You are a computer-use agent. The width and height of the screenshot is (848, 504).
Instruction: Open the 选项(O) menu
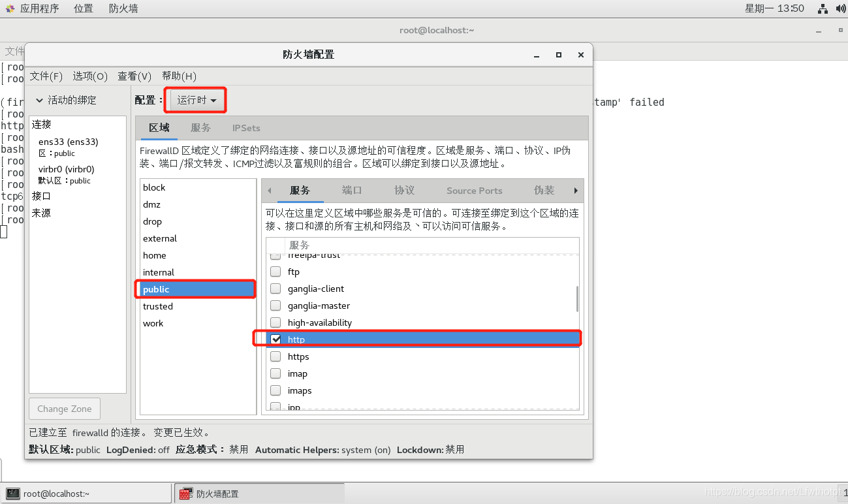(x=90, y=76)
